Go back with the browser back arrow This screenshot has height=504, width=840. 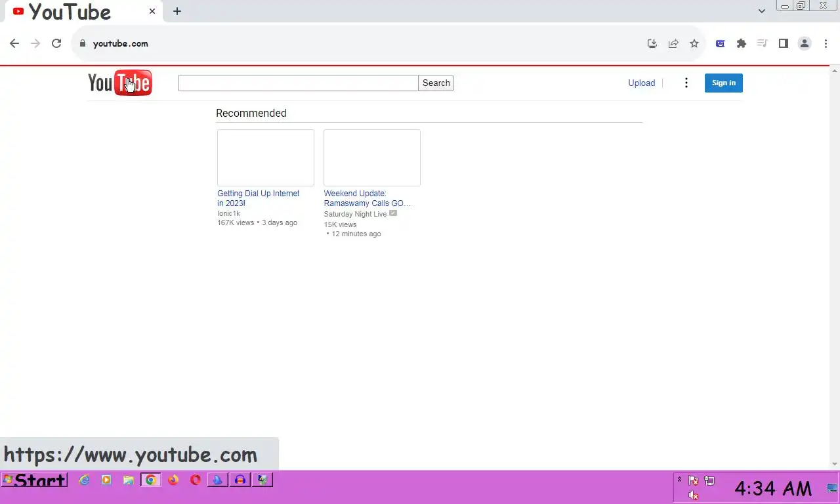(14, 43)
